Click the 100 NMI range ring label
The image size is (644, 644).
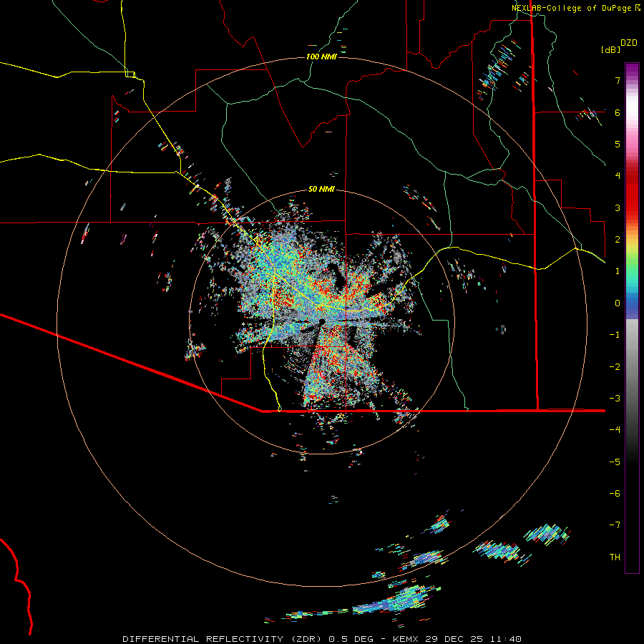(x=321, y=57)
